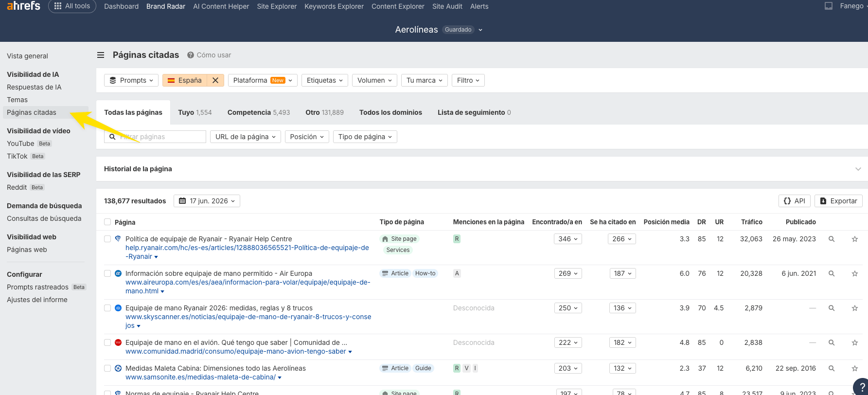Click the Skyscanner favicon icon
The image size is (868, 395).
[x=118, y=308]
